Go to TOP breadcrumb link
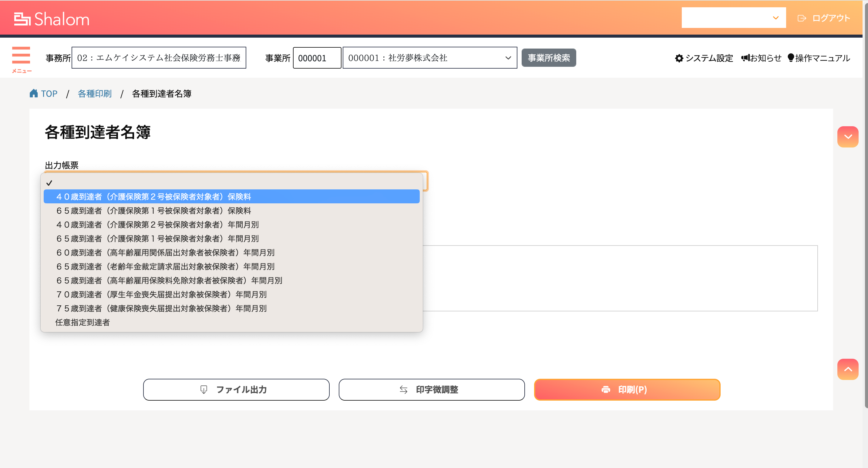The width and height of the screenshot is (868, 468). [x=49, y=93]
